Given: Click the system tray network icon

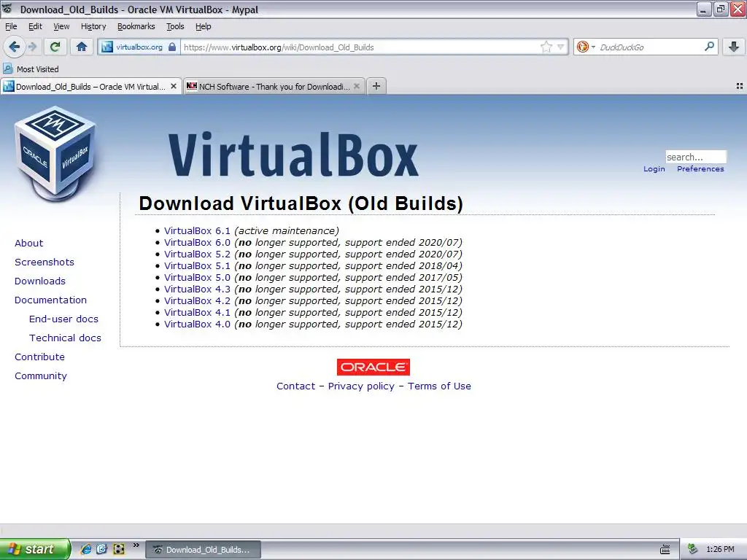Looking at the screenshot, I should [693, 549].
